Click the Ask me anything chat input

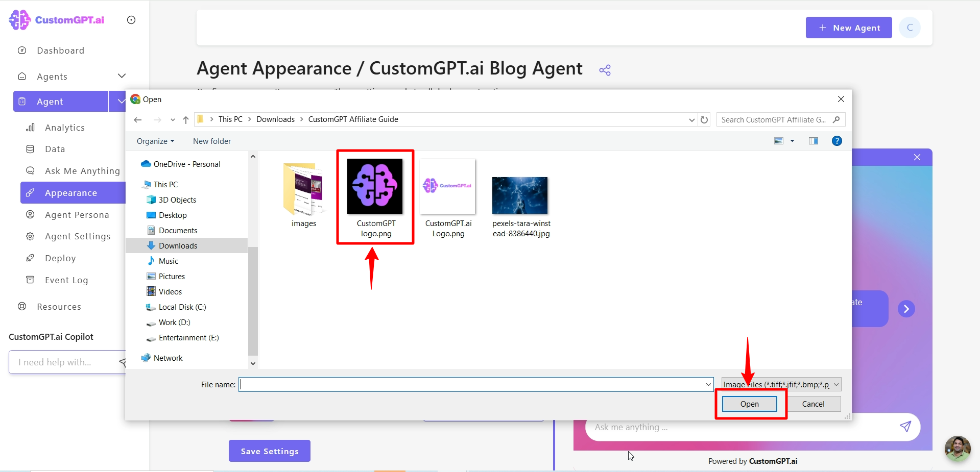tap(740, 428)
